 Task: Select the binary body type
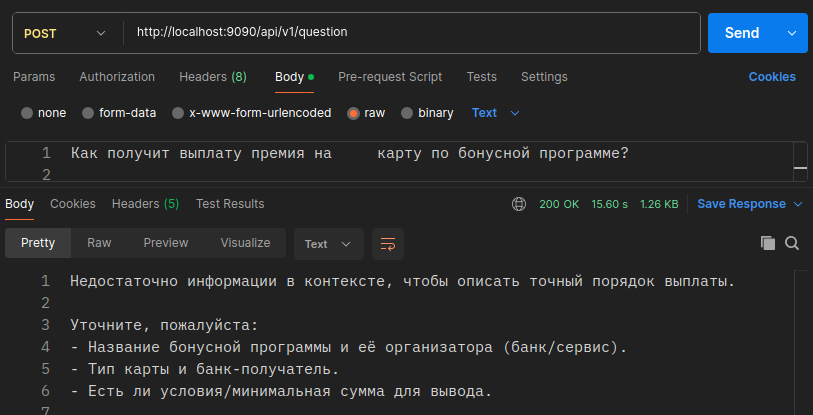click(428, 113)
